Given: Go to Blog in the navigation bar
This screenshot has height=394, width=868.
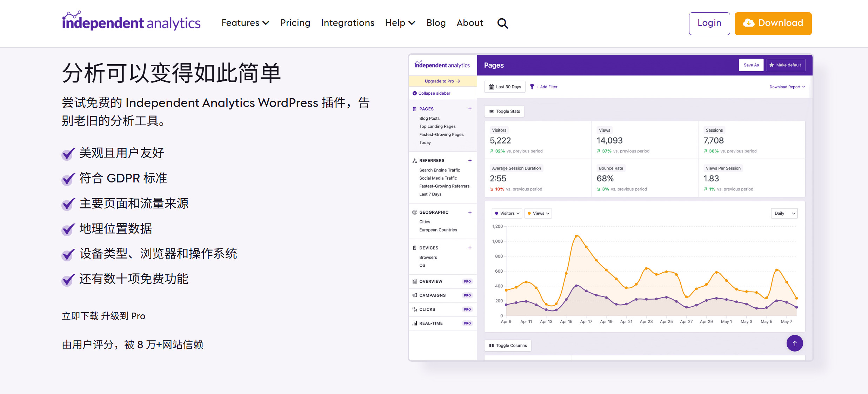Looking at the screenshot, I should tap(436, 23).
